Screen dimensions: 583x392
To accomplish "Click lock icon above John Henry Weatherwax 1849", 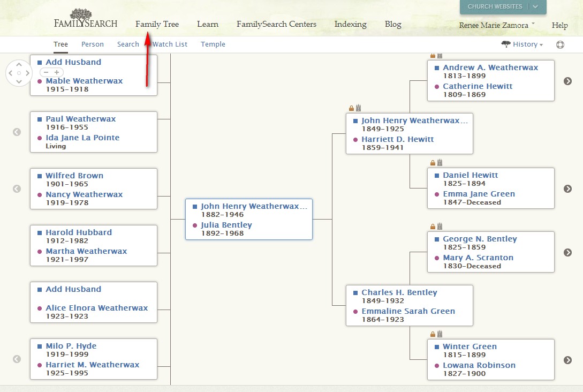I will coord(351,108).
